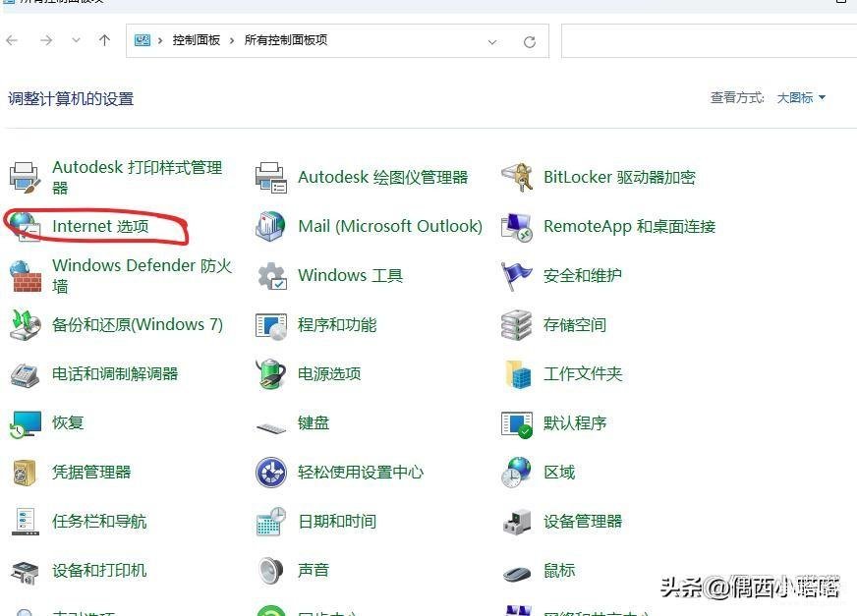Click the RemoteApp 和桌面连接 icon

click(x=517, y=226)
